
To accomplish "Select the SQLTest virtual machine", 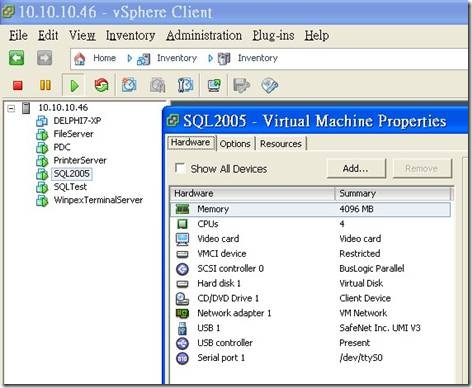I will coord(70,187).
